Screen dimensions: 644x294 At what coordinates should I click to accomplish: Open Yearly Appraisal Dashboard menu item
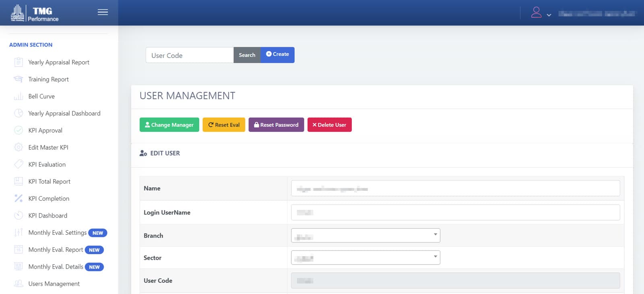click(x=64, y=113)
